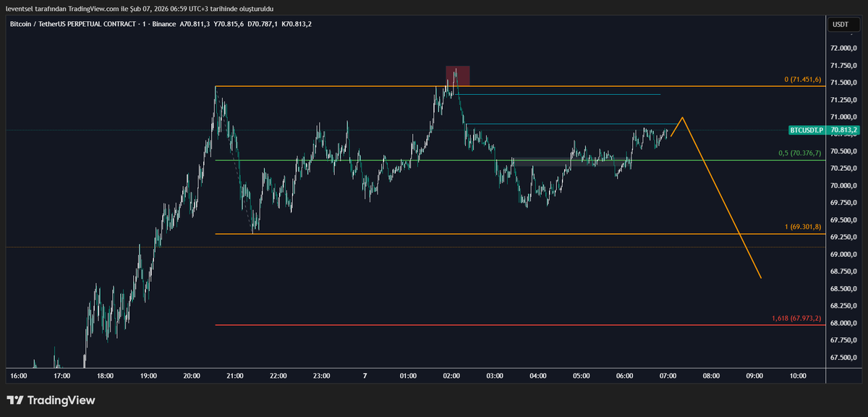
Task: Click the 09:00 time axis label
Action: coord(755,376)
